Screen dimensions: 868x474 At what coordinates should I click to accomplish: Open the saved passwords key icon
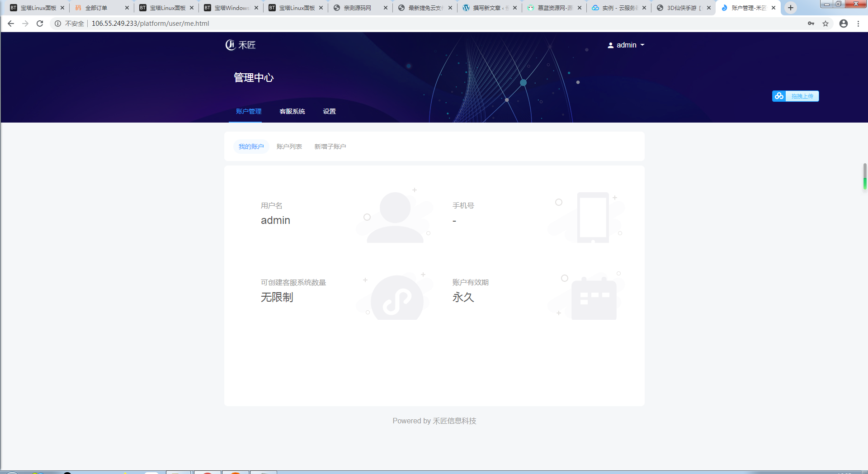(811, 24)
